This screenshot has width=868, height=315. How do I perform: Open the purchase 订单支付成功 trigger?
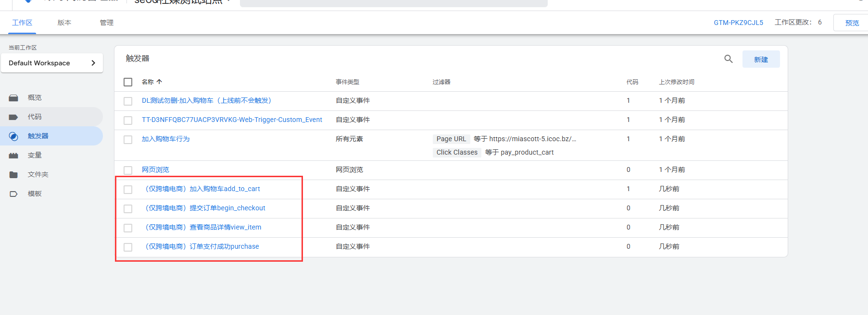pyautogui.click(x=202, y=246)
